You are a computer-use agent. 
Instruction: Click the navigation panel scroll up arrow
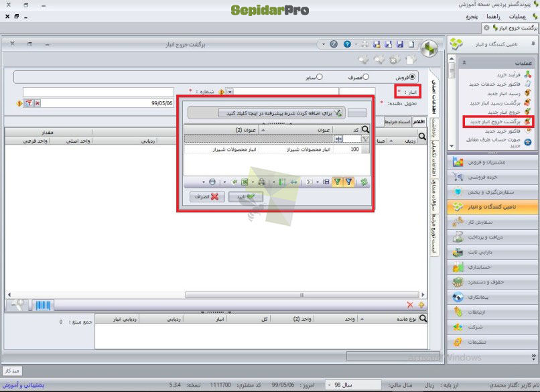pos(452,59)
